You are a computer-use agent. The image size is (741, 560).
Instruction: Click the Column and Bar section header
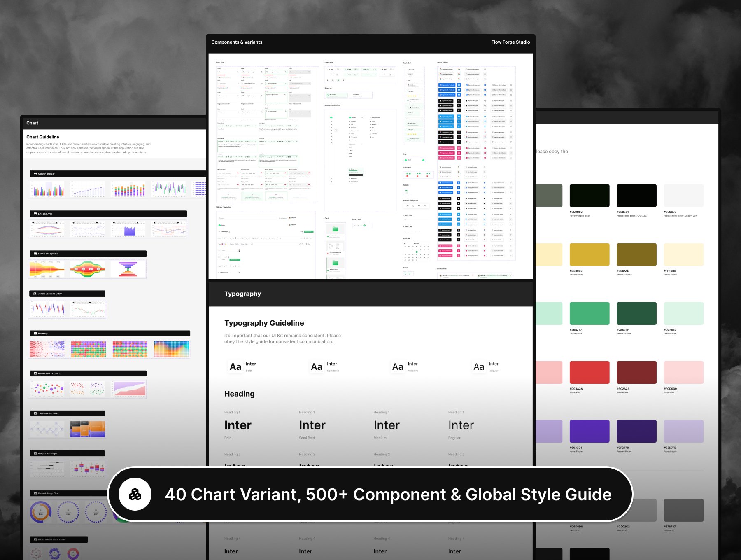tap(117, 174)
